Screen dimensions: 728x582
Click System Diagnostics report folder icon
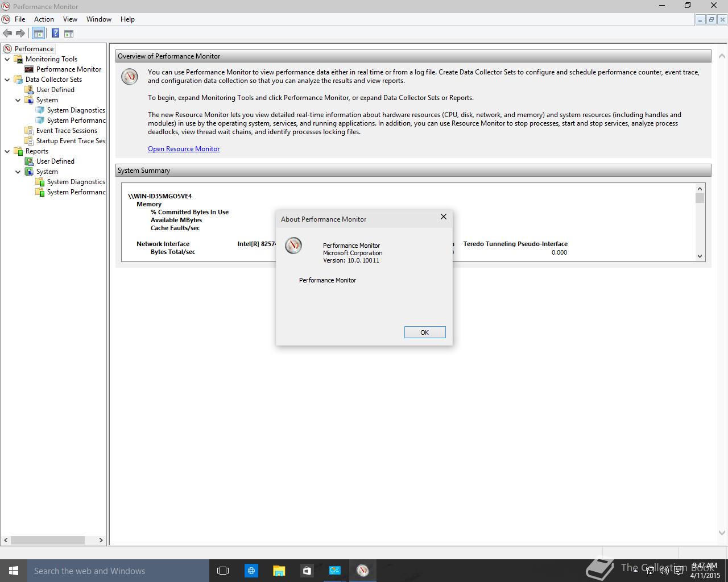pos(40,182)
